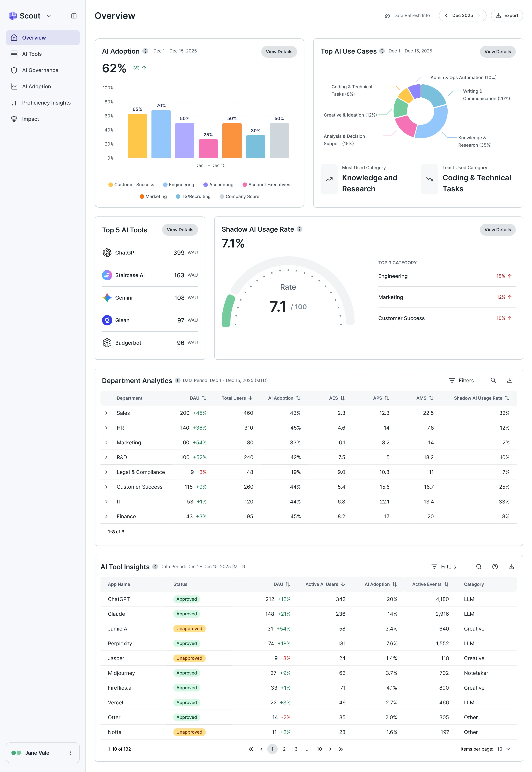Open Jane Vale user options menu
Viewport: 532px width, 772px height.
(70, 753)
